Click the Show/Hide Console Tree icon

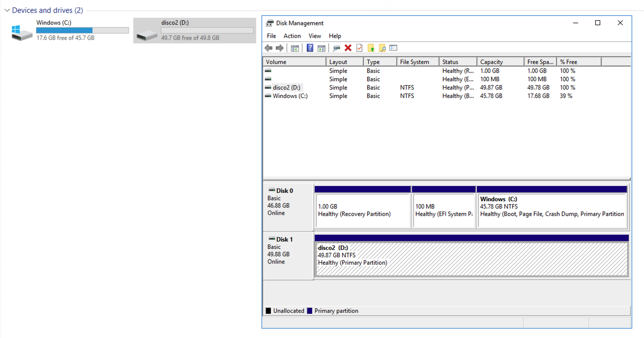[295, 48]
